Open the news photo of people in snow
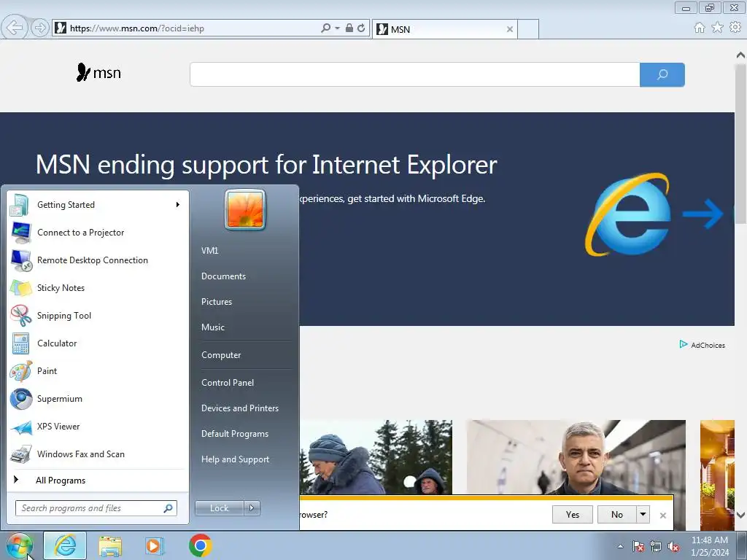The height and width of the screenshot is (560, 747). [376, 456]
